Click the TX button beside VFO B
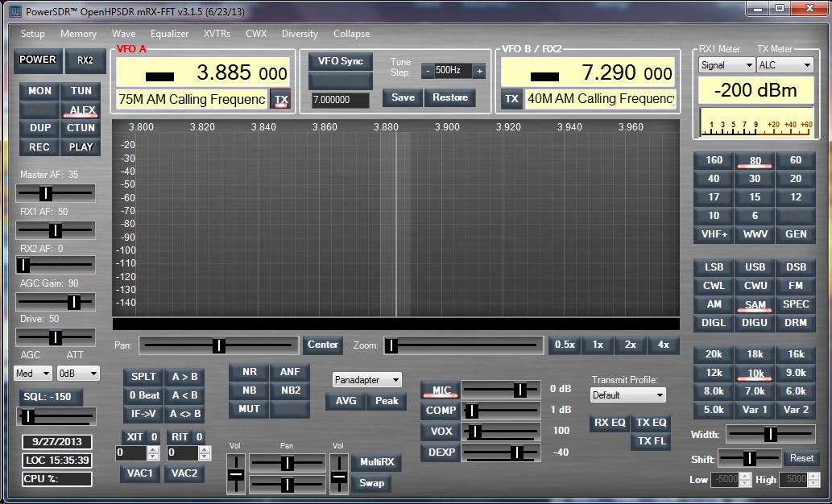This screenshot has height=504, width=832. point(511,99)
